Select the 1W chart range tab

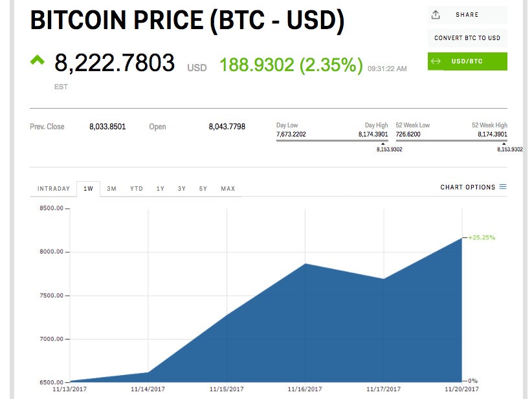(x=89, y=189)
